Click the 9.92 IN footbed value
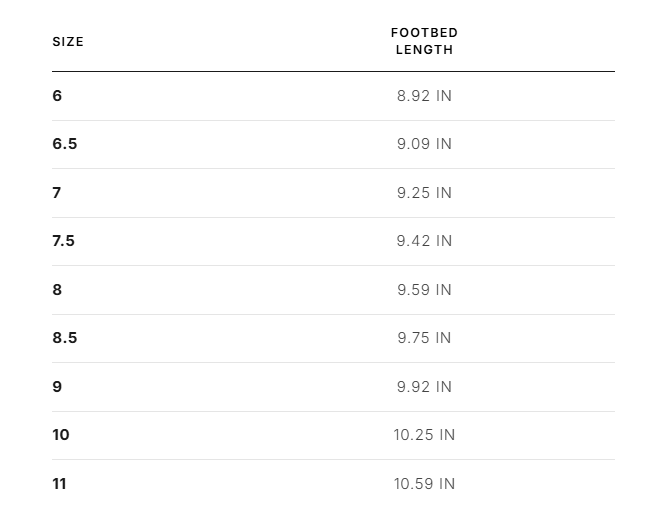The width and height of the screenshot is (646, 526). tap(424, 387)
